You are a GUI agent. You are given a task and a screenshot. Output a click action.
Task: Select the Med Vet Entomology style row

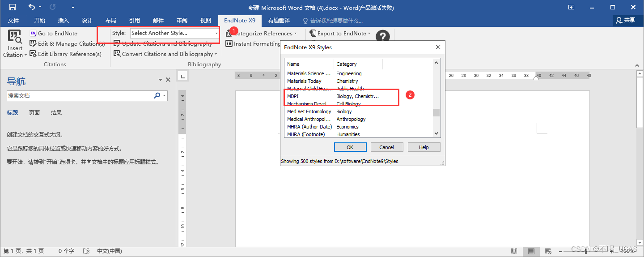click(x=359, y=111)
